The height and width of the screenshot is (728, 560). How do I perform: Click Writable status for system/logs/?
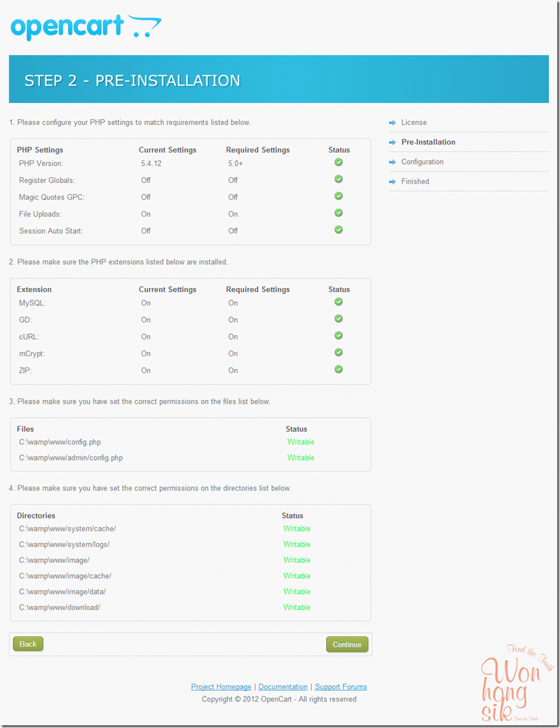coord(297,545)
